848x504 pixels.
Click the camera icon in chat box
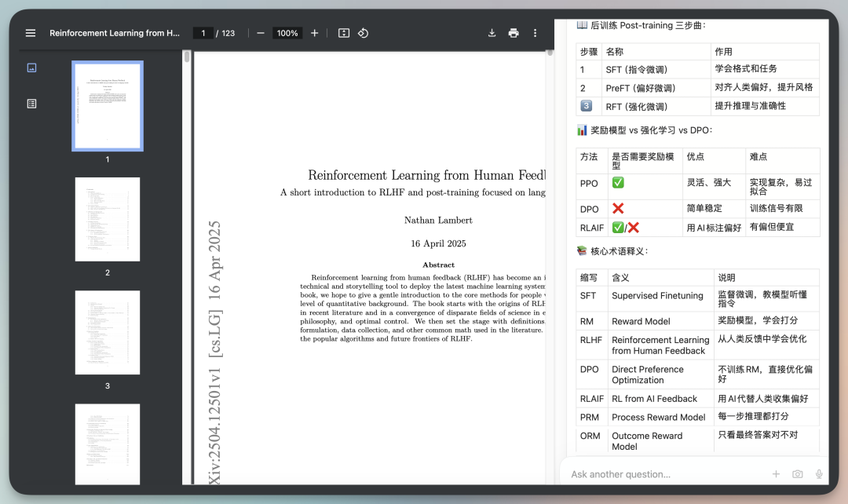[798, 474]
